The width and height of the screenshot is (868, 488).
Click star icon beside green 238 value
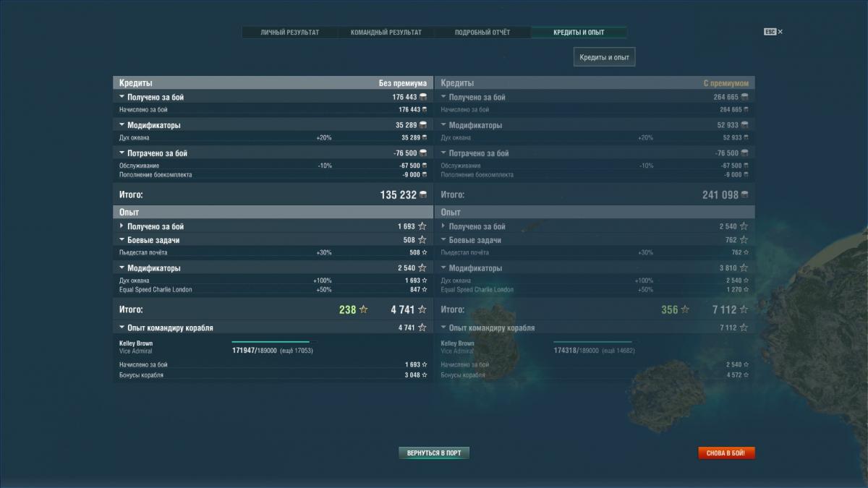(364, 309)
